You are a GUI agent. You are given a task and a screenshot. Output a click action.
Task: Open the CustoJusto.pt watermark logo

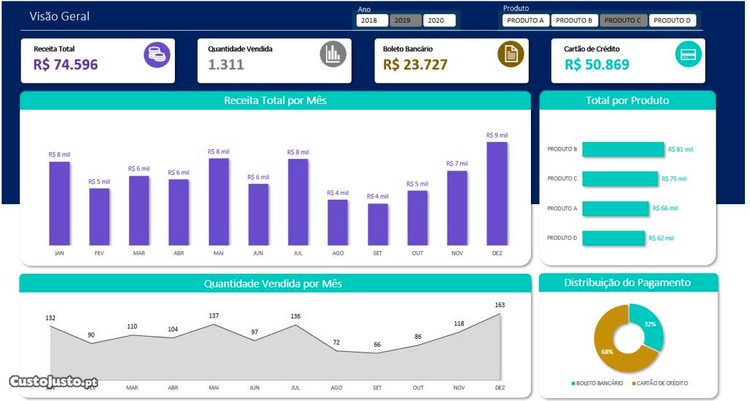coord(53,382)
